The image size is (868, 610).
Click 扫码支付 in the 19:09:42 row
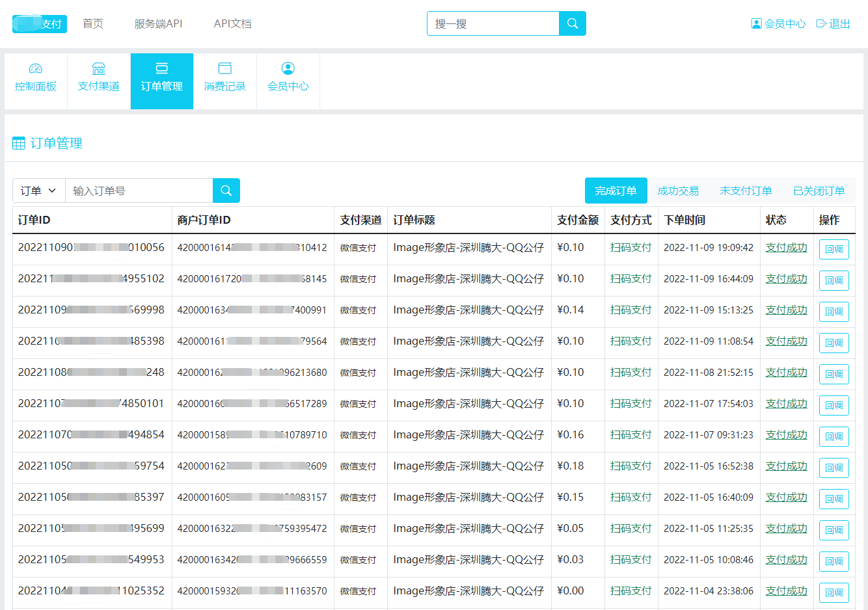(x=631, y=247)
